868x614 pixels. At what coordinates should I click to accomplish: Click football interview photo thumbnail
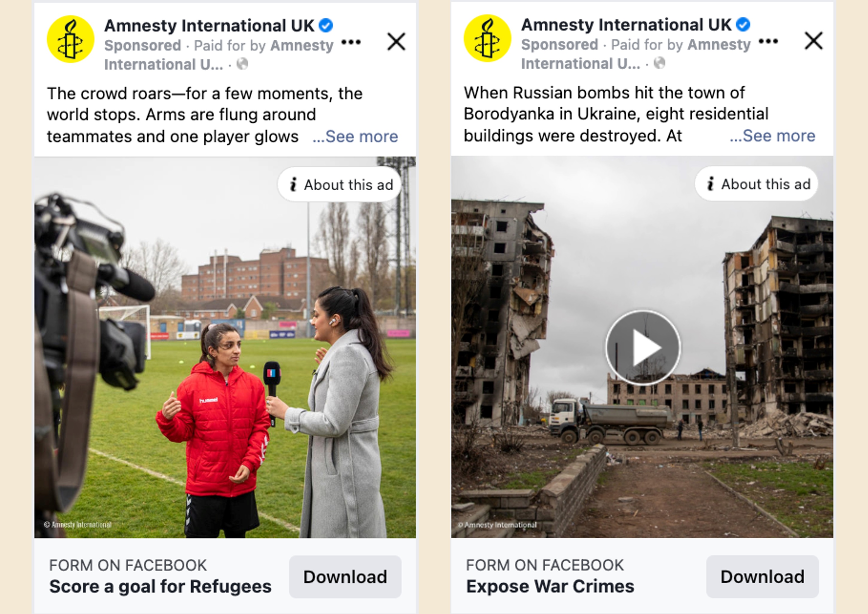click(225, 347)
